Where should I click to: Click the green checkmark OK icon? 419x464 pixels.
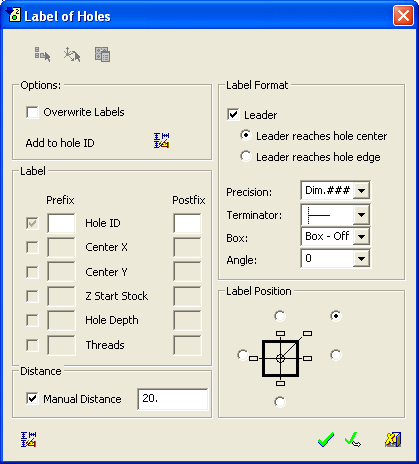click(326, 439)
